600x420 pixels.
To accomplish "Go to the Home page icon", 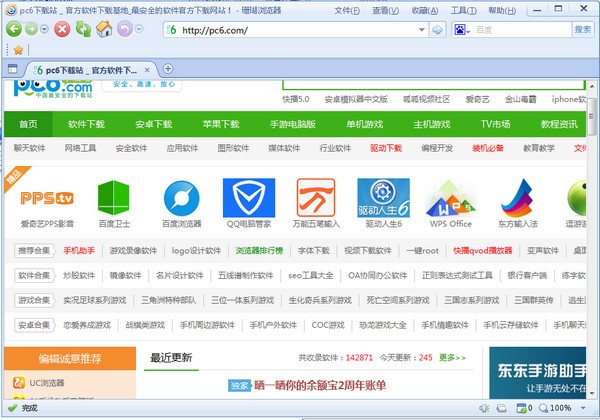I will pos(104,29).
